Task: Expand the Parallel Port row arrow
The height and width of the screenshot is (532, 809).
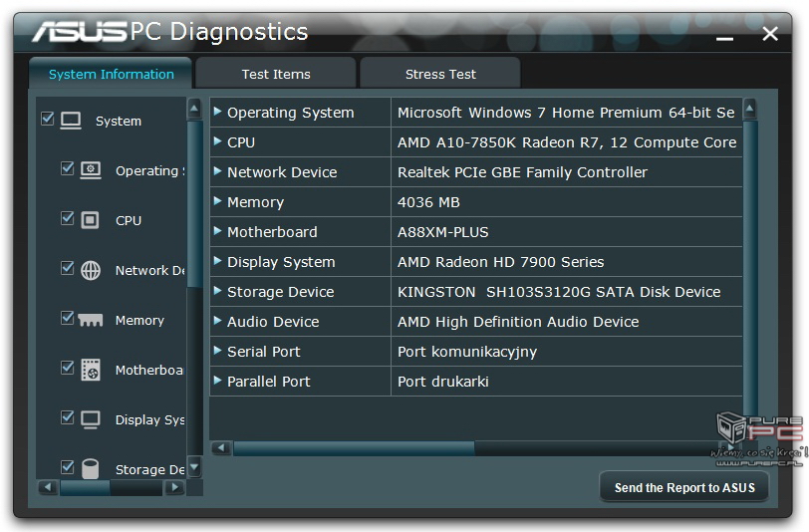Action: tap(218, 381)
